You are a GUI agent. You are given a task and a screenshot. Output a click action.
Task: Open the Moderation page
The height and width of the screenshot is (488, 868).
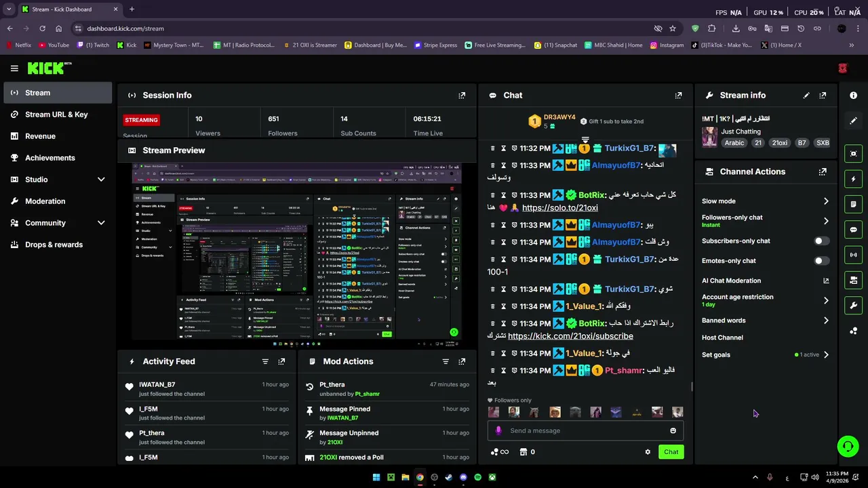58,201
